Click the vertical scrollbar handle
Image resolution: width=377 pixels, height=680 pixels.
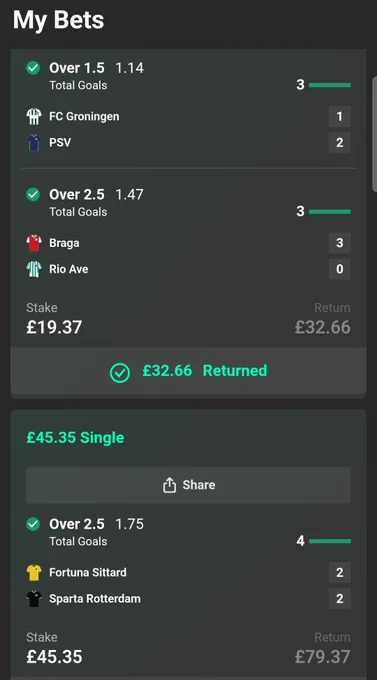pyautogui.click(x=374, y=134)
